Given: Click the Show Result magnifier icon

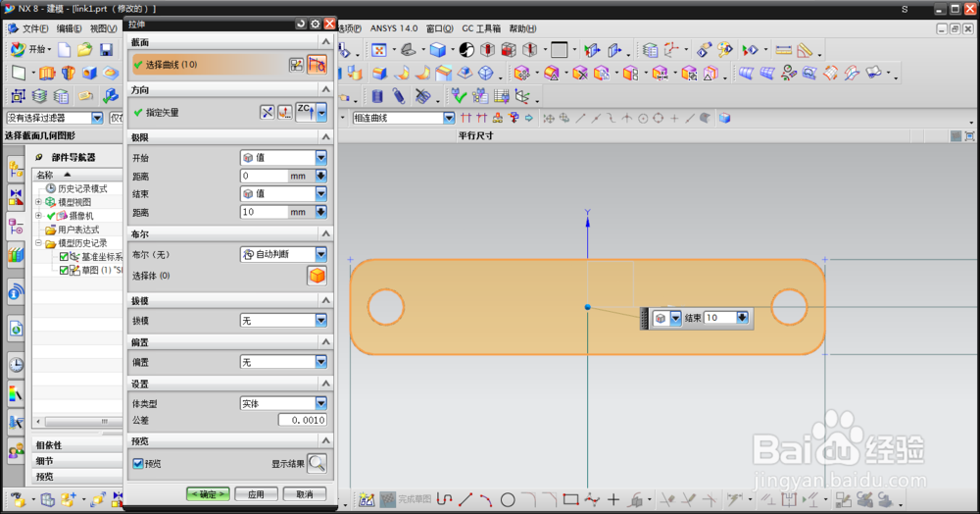Looking at the screenshot, I should pyautogui.click(x=317, y=463).
